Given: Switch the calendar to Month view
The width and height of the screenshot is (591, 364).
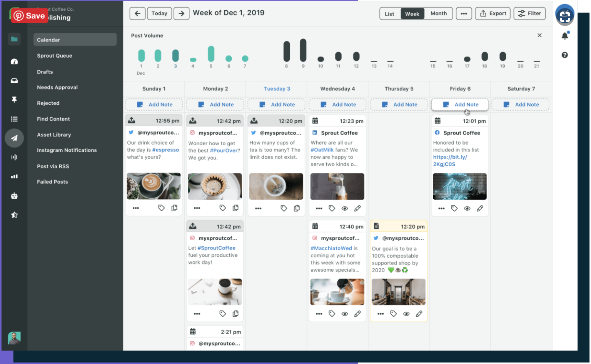Looking at the screenshot, I should point(438,13).
